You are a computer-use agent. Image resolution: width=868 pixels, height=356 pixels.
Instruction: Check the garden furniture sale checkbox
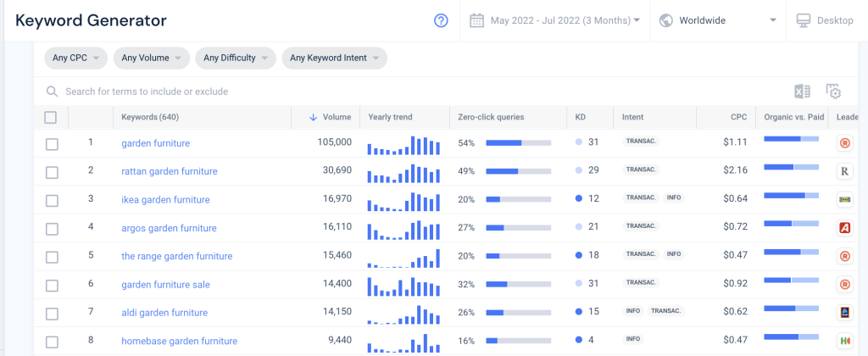(x=52, y=285)
